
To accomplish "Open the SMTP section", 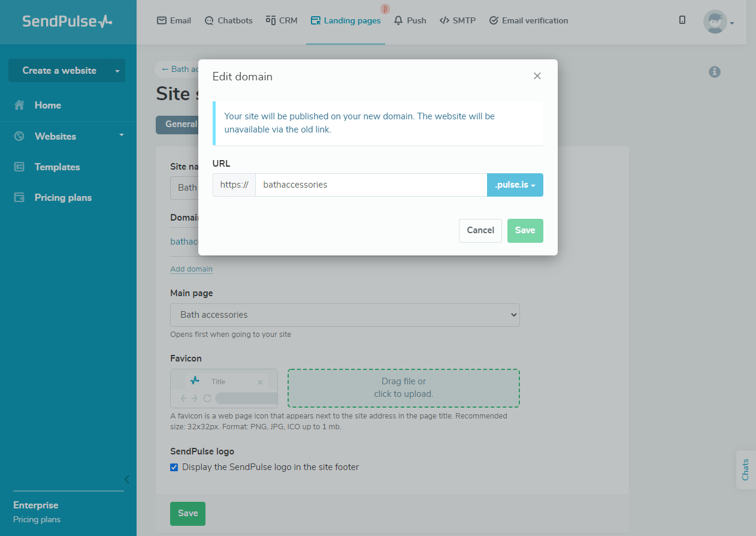I will (458, 20).
